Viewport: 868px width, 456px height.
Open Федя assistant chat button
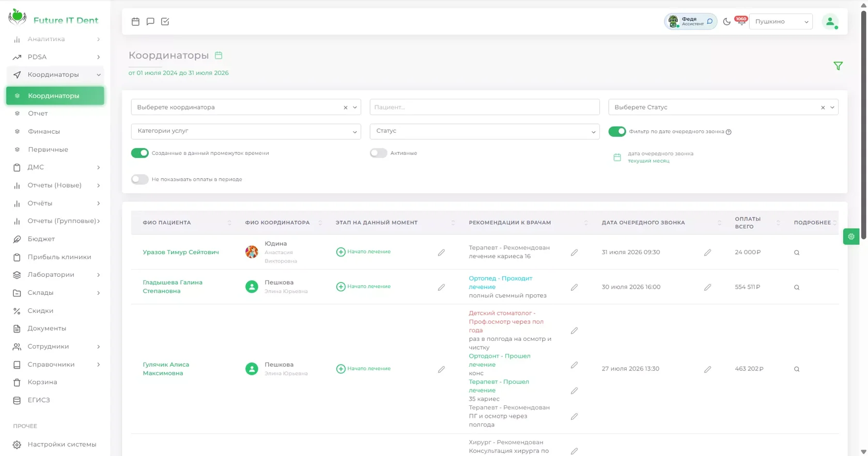click(x=690, y=21)
